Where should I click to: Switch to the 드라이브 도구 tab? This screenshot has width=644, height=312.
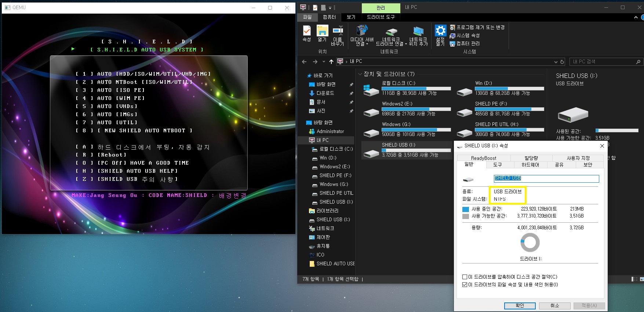381,17
